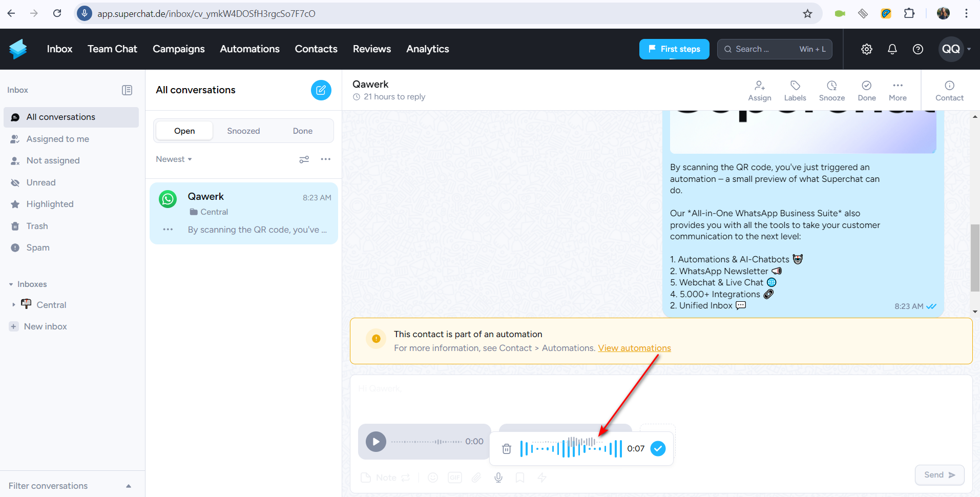Viewport: 980px width, 497px height.
Task: Click the conversation filter sliders icon
Action: click(x=304, y=159)
